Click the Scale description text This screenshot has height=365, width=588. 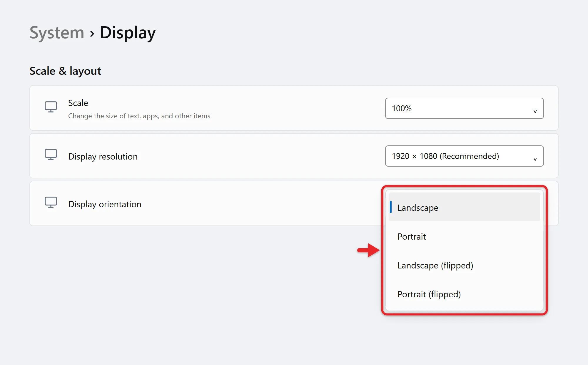(x=139, y=116)
